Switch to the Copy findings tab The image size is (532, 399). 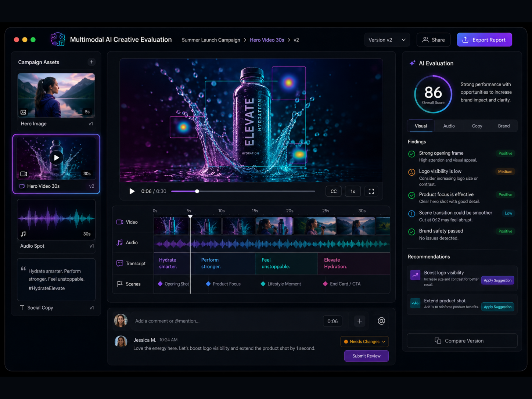pyautogui.click(x=477, y=126)
